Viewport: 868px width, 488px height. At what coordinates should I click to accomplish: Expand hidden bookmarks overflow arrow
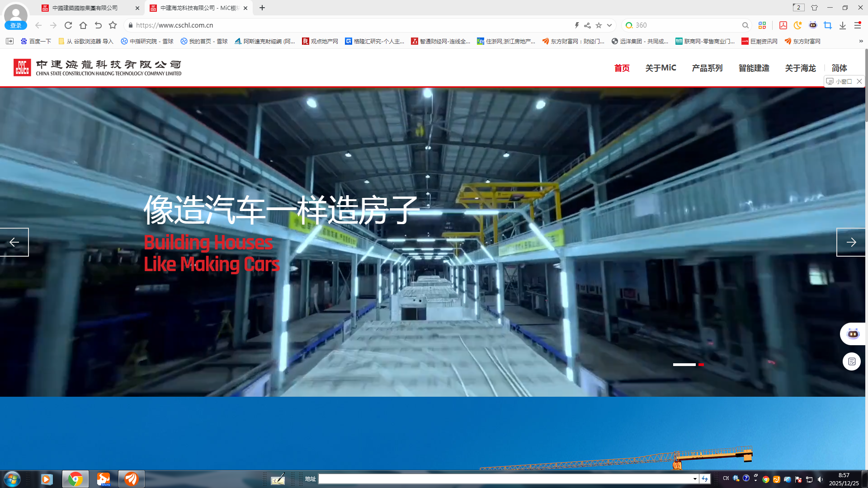[861, 41]
